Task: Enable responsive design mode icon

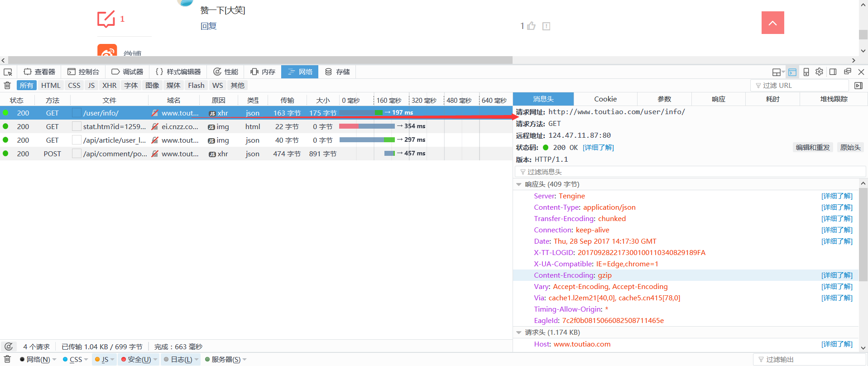Action: coord(806,72)
